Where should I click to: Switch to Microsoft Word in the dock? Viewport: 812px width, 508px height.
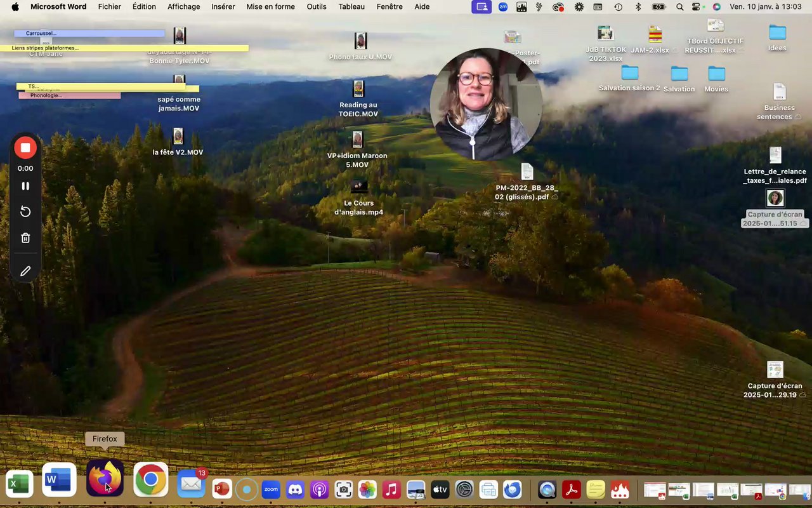click(x=60, y=479)
